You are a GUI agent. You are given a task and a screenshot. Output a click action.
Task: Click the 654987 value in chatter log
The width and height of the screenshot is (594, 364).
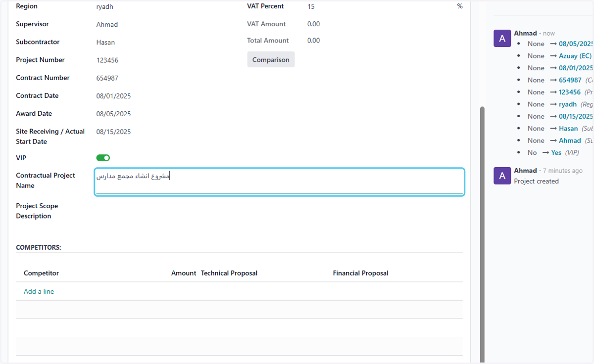(570, 80)
